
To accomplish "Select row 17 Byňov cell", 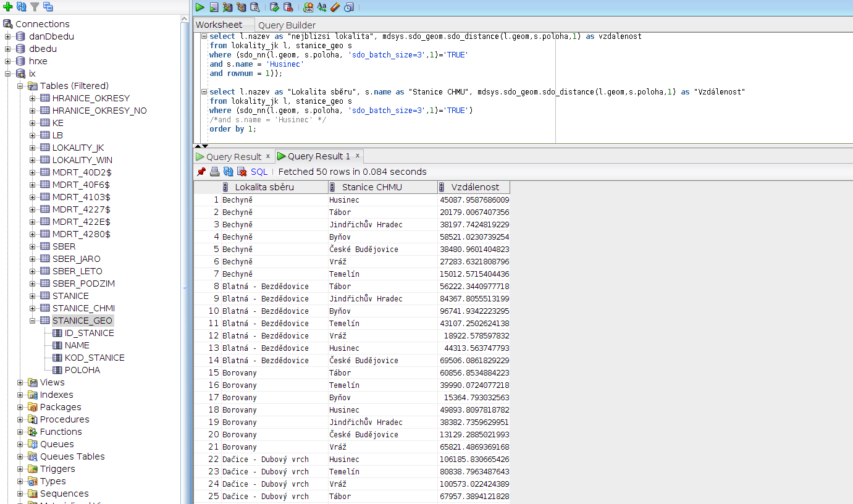I will (382, 397).
